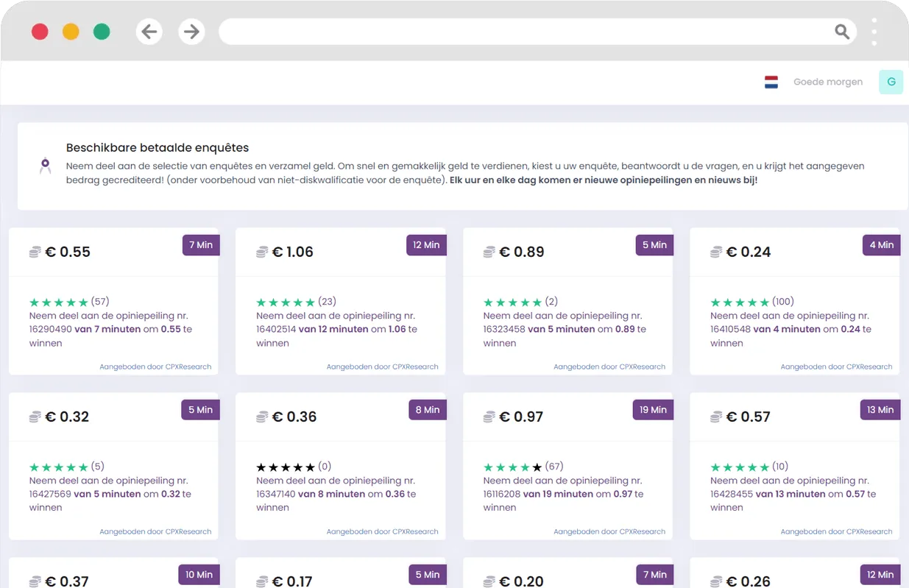Click star rating with (23) reviews

click(286, 302)
